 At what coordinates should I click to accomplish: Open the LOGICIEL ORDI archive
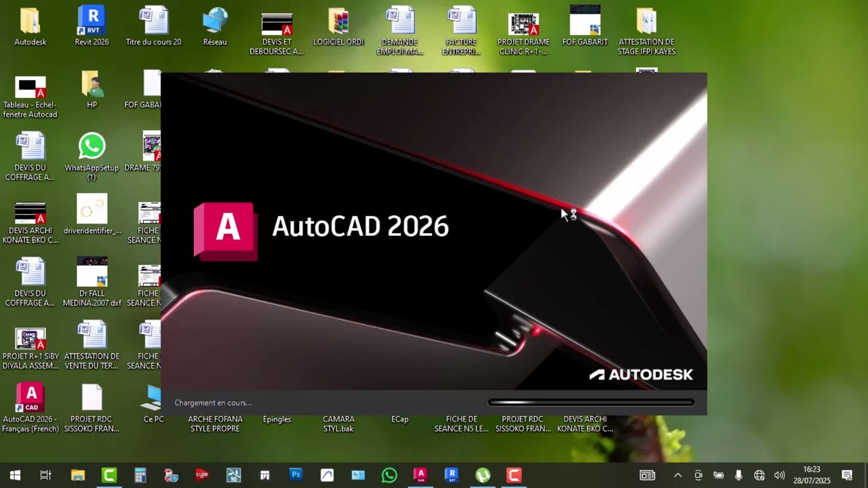click(x=338, y=26)
